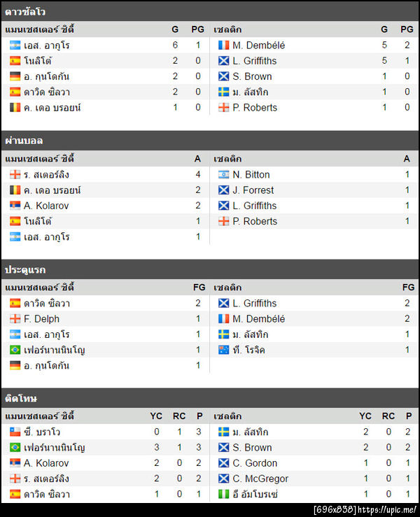The width and height of the screenshot is (420, 517).
Task: Select the ซี. บราโว player name
Action: pos(42,432)
